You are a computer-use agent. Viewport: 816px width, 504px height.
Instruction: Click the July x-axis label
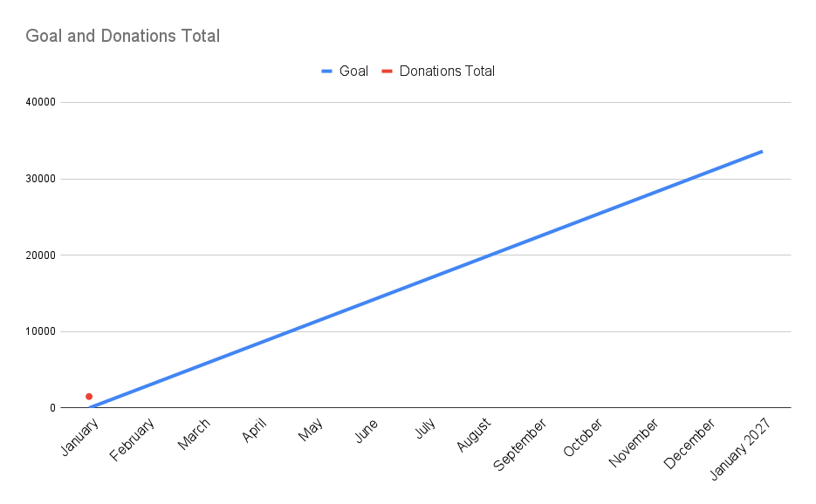pyautogui.click(x=425, y=429)
